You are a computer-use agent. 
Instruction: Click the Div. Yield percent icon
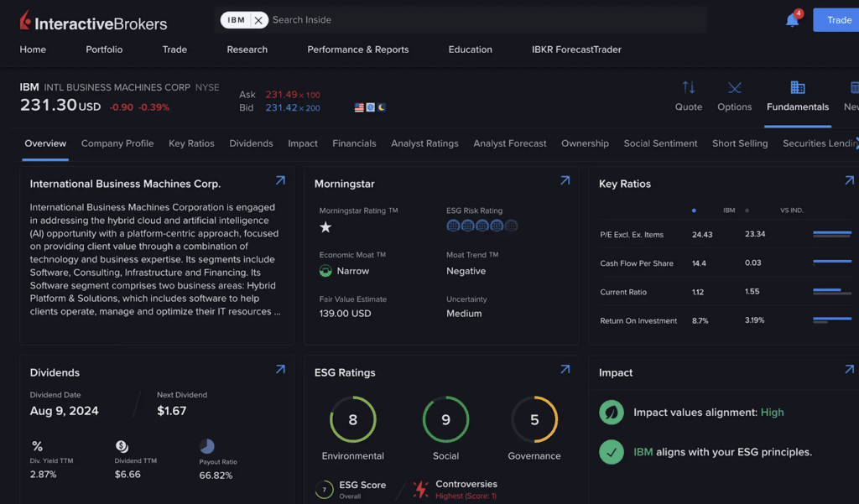pos(37,446)
